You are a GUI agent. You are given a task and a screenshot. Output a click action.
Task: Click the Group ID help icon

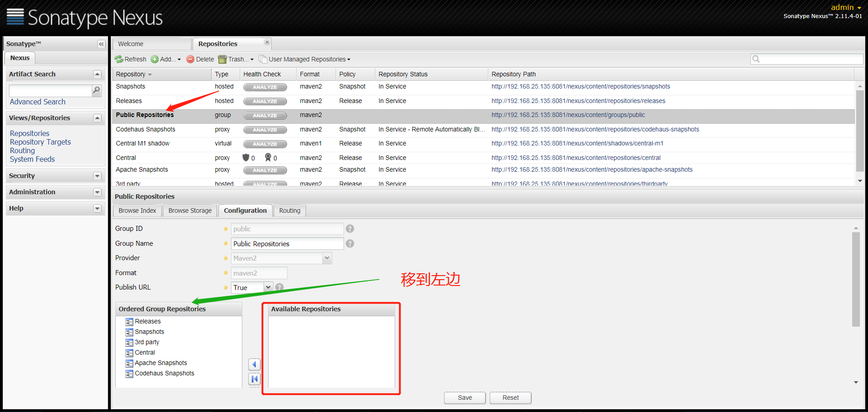pyautogui.click(x=350, y=229)
